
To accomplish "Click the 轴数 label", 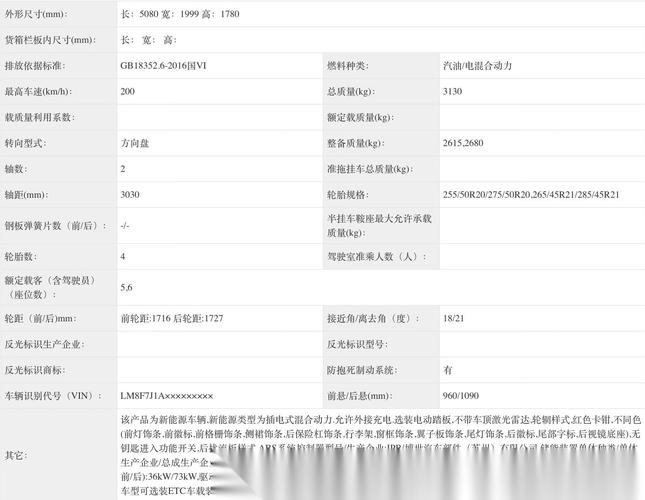I will (16, 169).
